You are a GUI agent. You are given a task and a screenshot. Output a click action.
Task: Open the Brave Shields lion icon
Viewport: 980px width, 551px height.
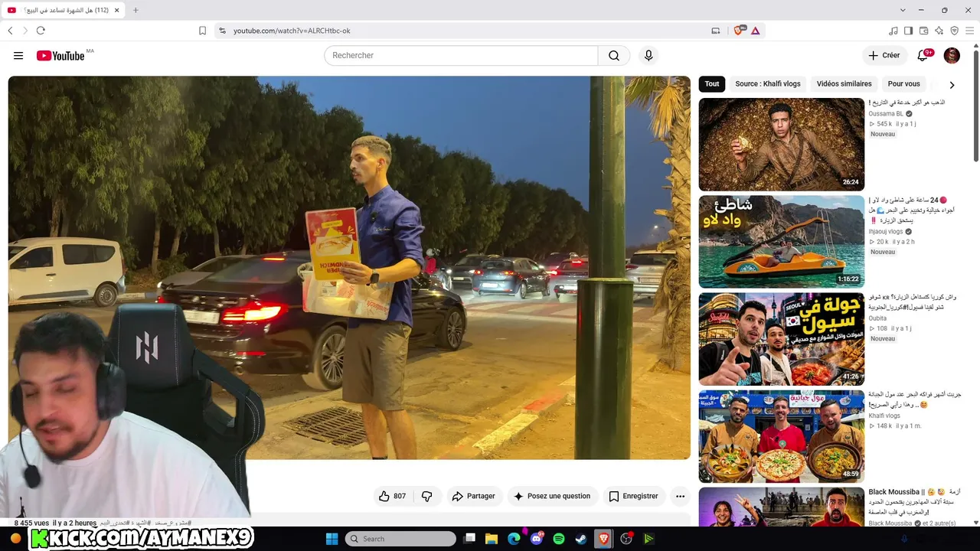739,31
